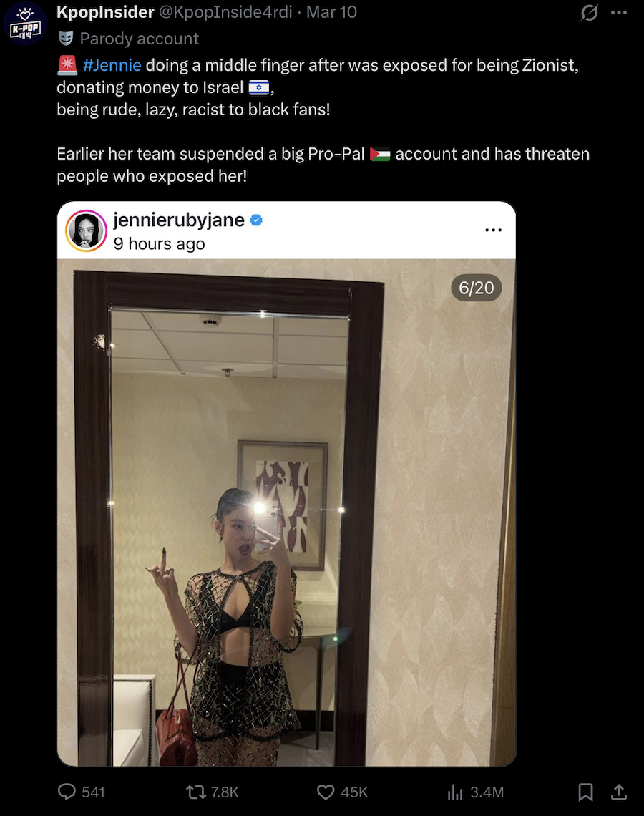Open the tweet's three-dot more menu

618,12
